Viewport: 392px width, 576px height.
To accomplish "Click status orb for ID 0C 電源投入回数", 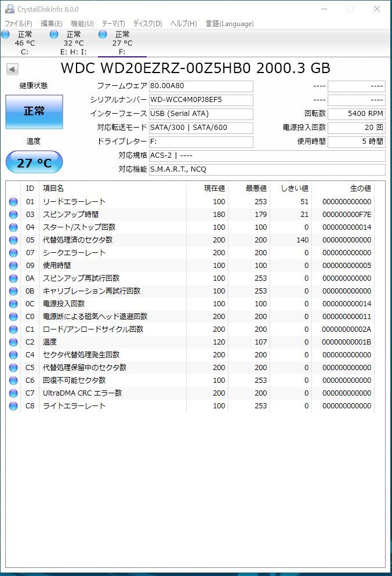I will [13, 304].
